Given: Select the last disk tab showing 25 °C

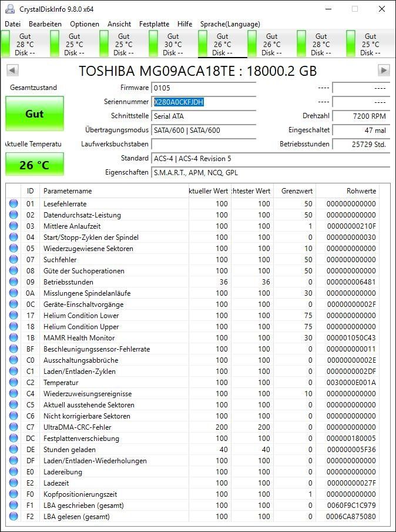Looking at the screenshot, I should click(x=370, y=44).
